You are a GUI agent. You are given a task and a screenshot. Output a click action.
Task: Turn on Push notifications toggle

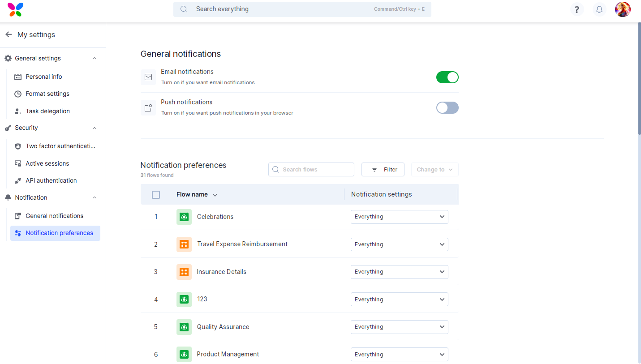(447, 107)
